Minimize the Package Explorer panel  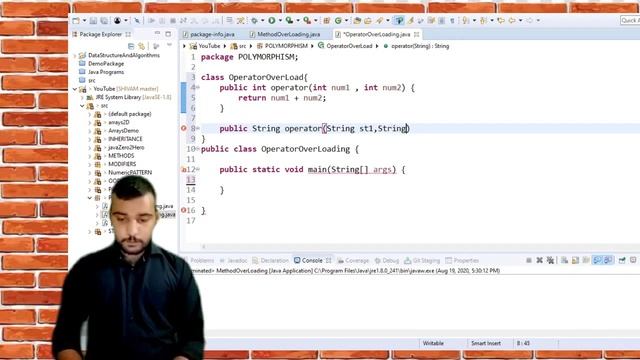tap(158, 34)
